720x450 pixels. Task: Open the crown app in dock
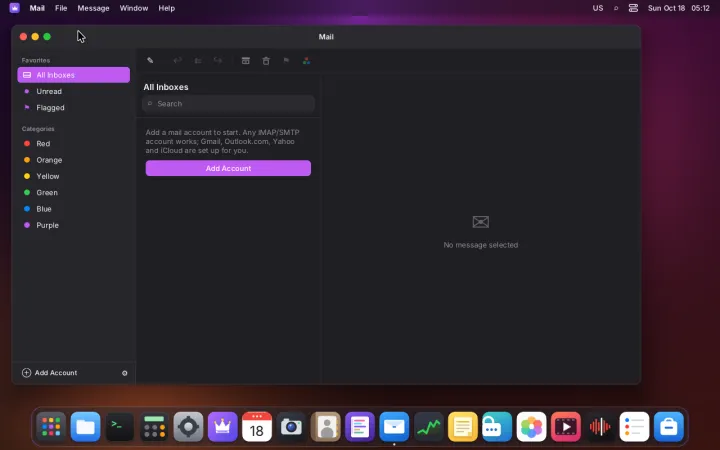[x=222, y=427]
